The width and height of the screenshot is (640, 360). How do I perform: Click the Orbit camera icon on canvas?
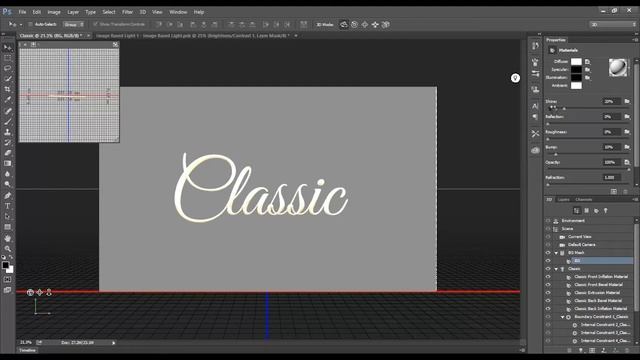(30, 292)
